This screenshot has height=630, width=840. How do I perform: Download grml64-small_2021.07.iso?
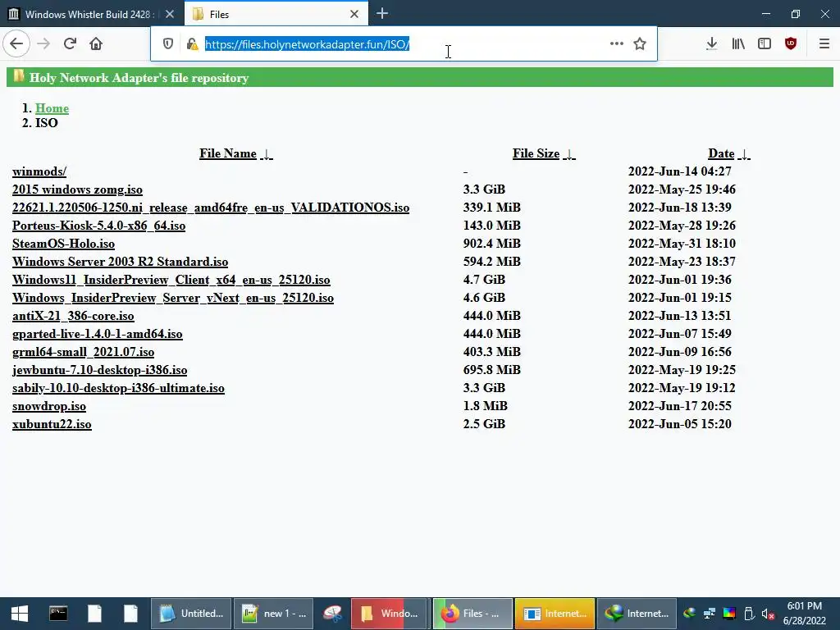click(83, 352)
